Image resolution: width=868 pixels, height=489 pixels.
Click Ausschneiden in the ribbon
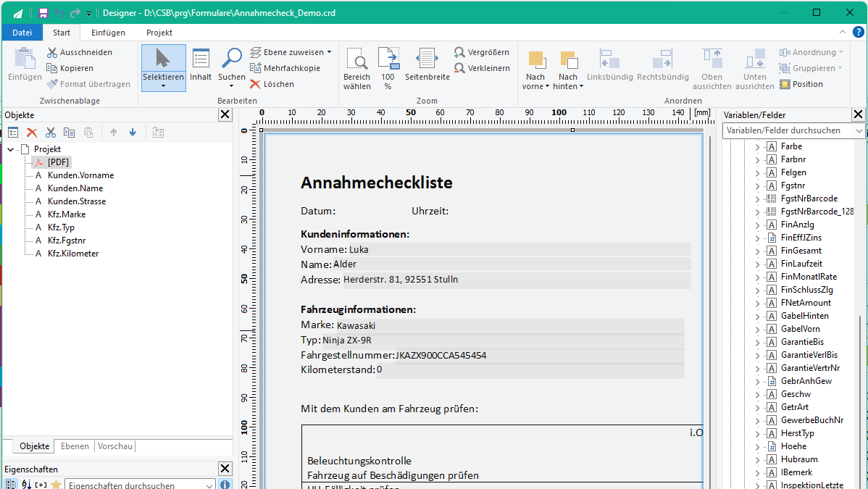click(80, 52)
